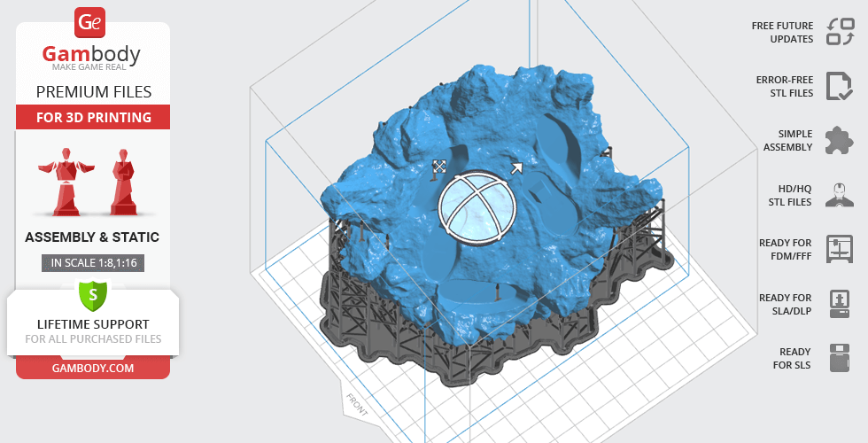Select the SLA/DLP printer icon
The height and width of the screenshot is (443, 868).
tap(838, 304)
